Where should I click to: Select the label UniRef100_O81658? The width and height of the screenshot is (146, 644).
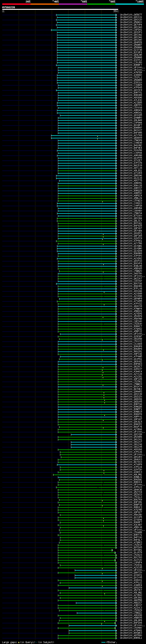pyautogui.click(x=131, y=339)
